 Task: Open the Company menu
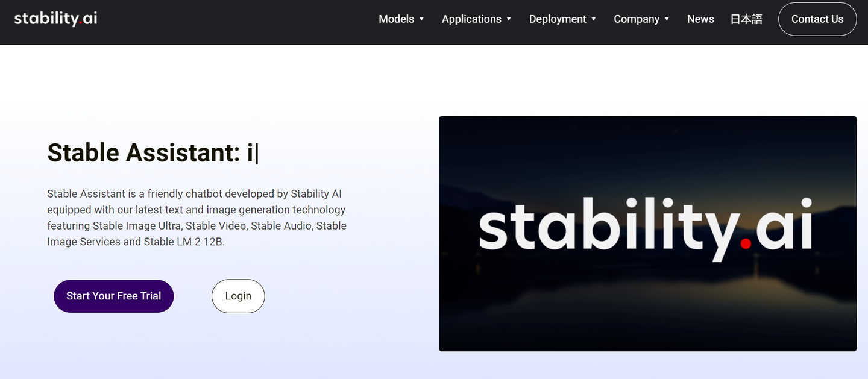(x=637, y=19)
